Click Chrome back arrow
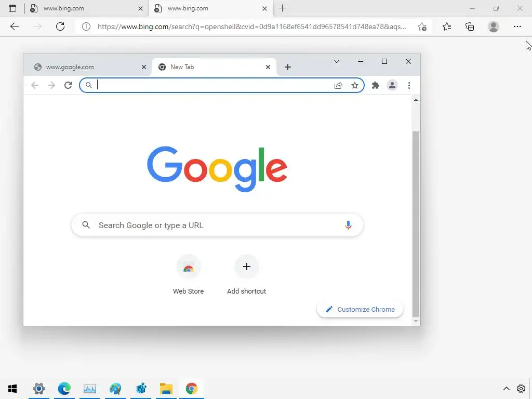This screenshot has height=399, width=532. pyautogui.click(x=35, y=85)
